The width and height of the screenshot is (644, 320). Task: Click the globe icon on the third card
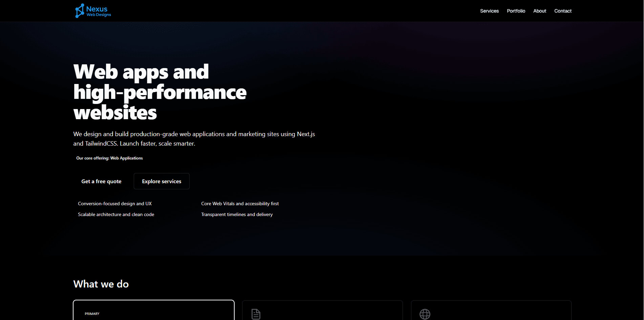(425, 314)
